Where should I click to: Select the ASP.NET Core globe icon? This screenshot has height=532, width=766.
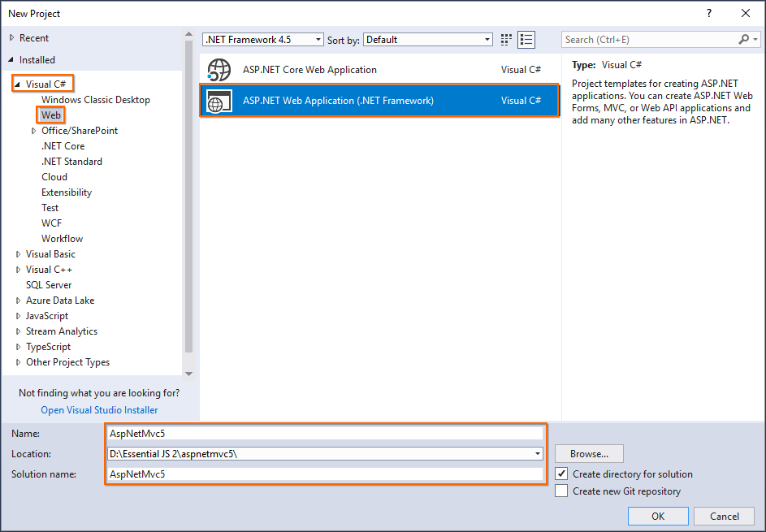(x=219, y=70)
